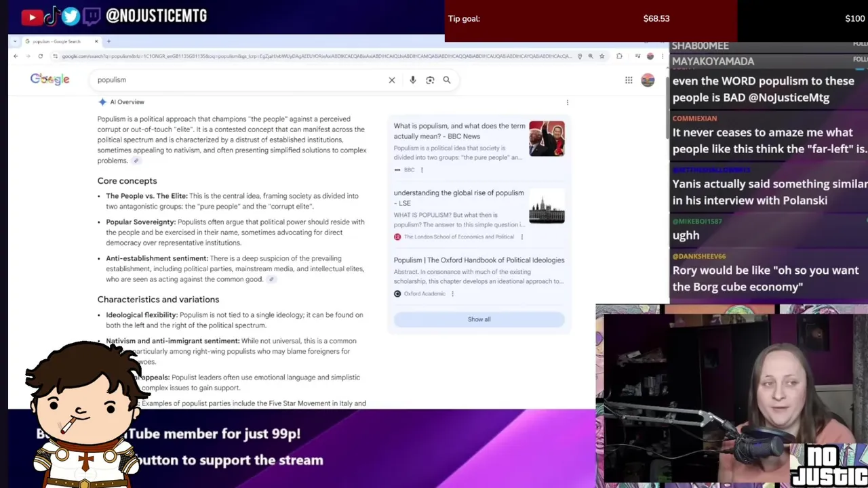Open the LSE 'global rise of populism' article

(x=458, y=198)
